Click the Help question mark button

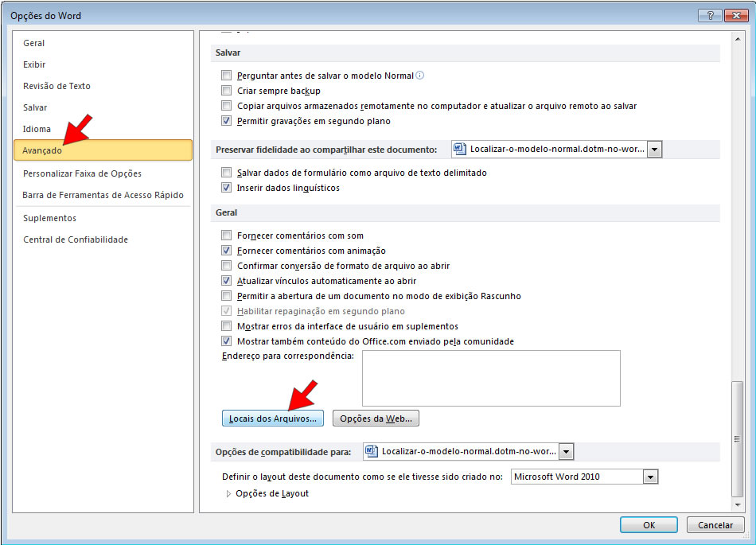[x=709, y=16]
